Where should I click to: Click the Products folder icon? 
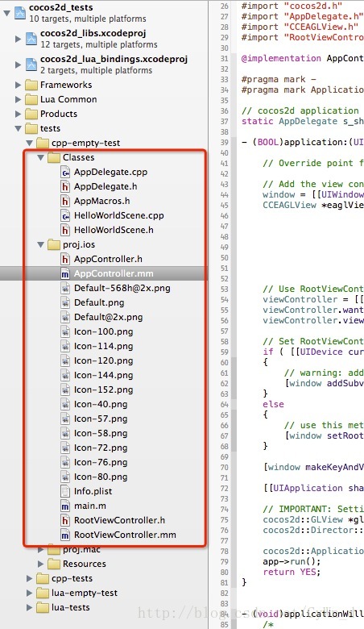pos(31,114)
